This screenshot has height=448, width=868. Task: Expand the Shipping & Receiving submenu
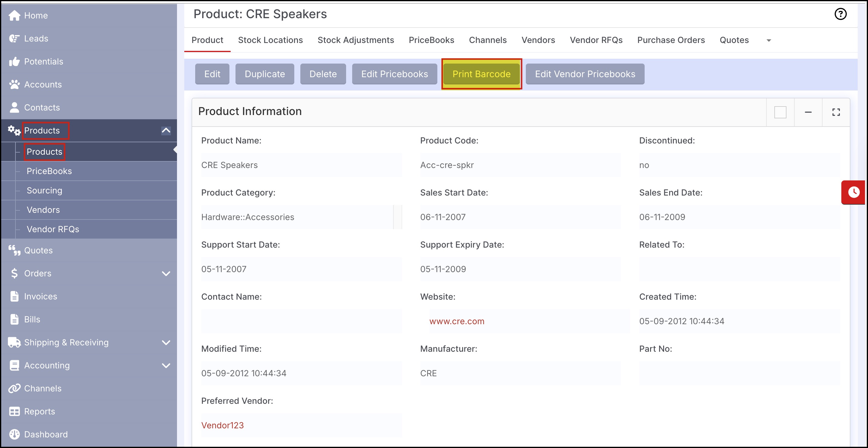(x=166, y=343)
